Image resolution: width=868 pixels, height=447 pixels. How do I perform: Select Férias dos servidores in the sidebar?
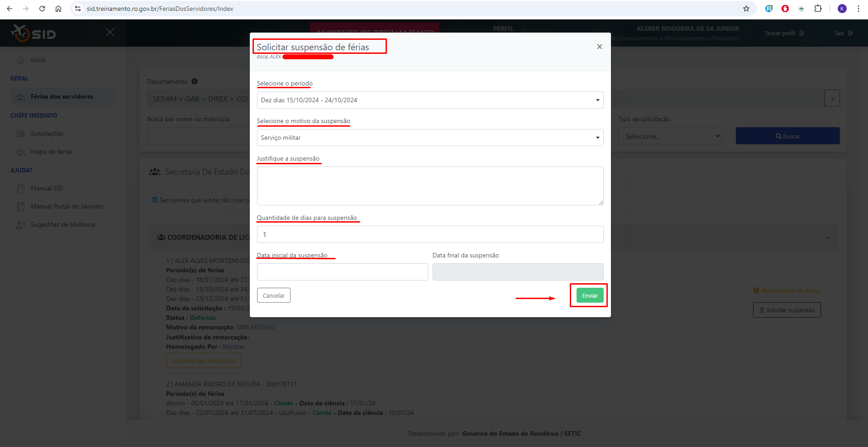tap(62, 96)
